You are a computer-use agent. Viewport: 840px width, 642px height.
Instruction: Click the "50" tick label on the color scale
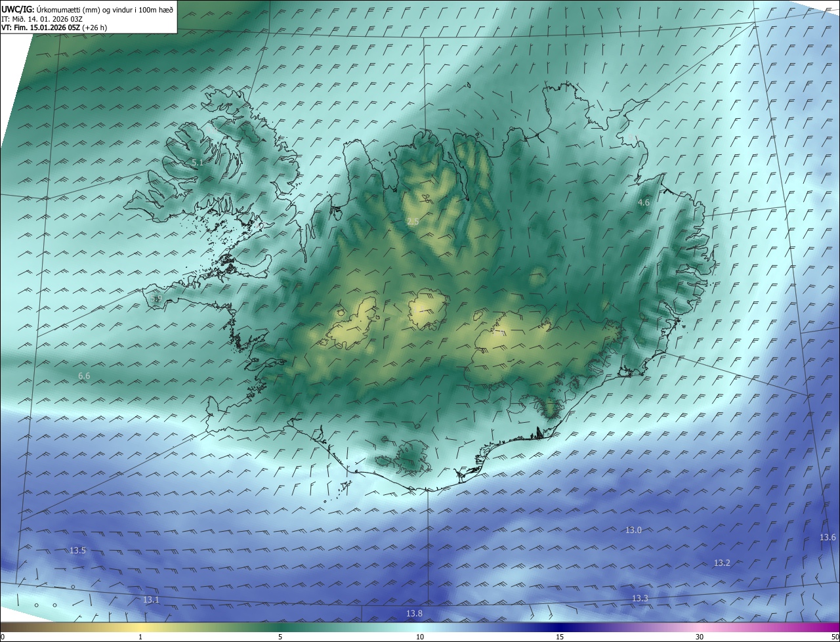(835, 637)
